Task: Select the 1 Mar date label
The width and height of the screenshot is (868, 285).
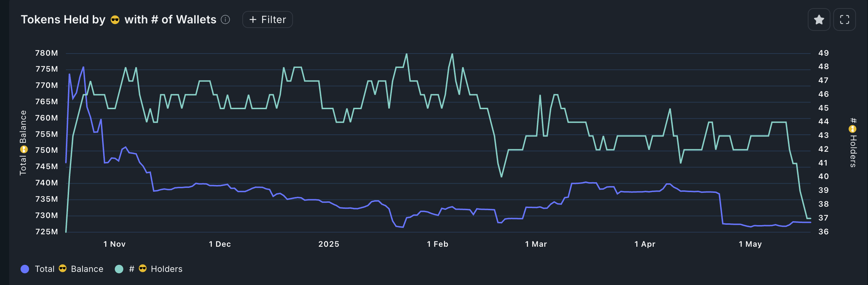Action: 536,244
